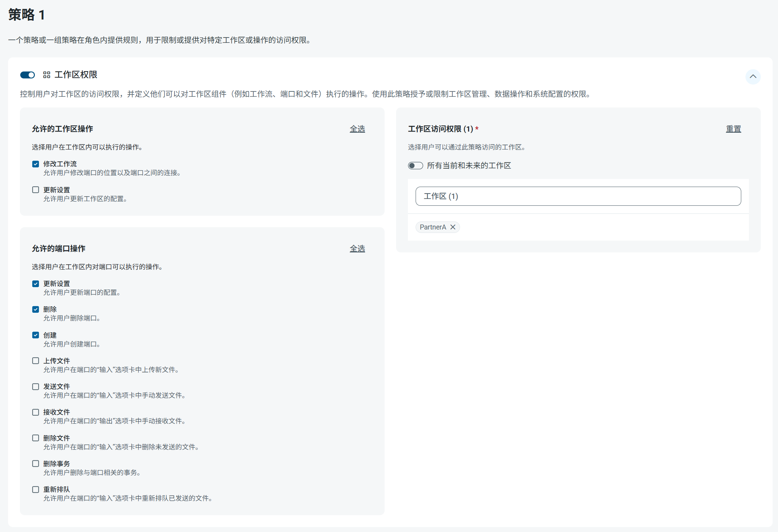Open the 工作区 (1) selection dropdown
The image size is (778, 532).
tap(578, 196)
